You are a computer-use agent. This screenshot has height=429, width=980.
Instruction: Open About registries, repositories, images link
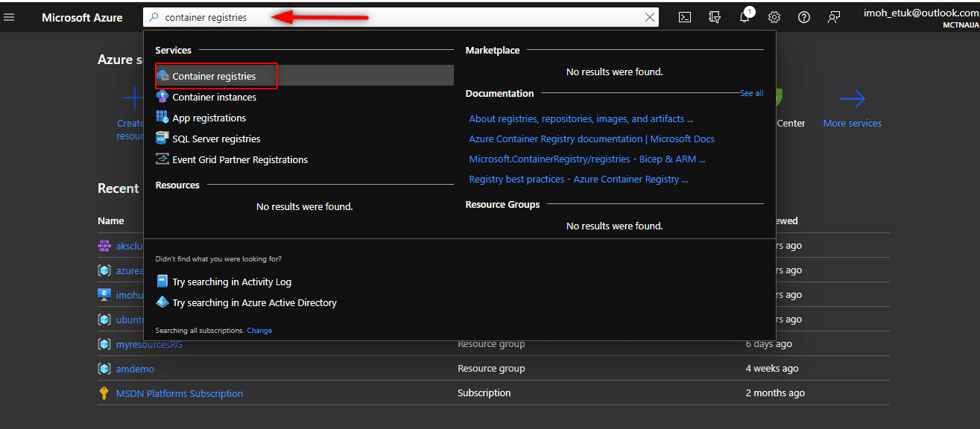[581, 118]
